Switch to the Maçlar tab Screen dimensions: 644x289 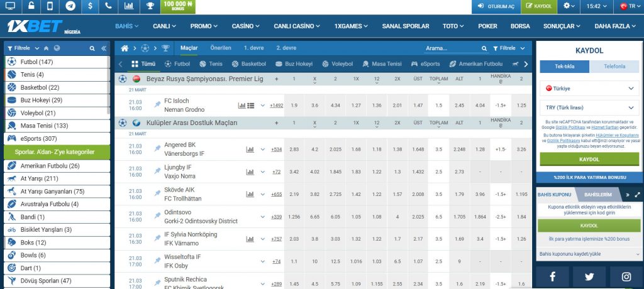pos(189,48)
